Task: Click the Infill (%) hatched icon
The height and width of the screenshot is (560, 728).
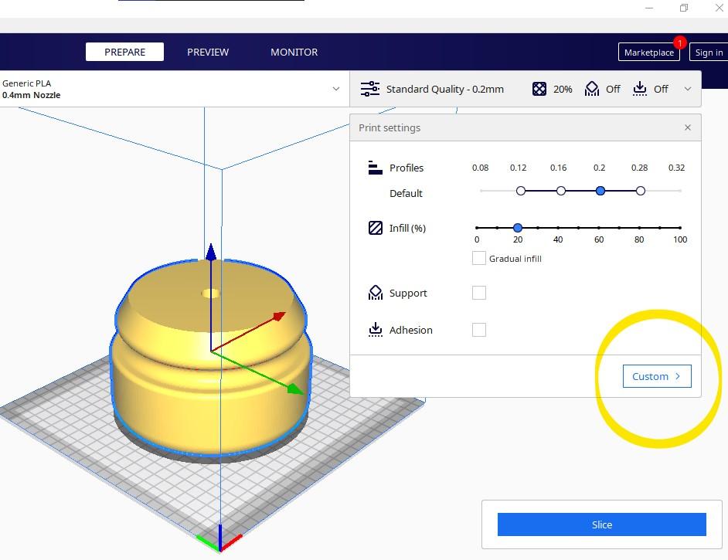Action: click(375, 228)
